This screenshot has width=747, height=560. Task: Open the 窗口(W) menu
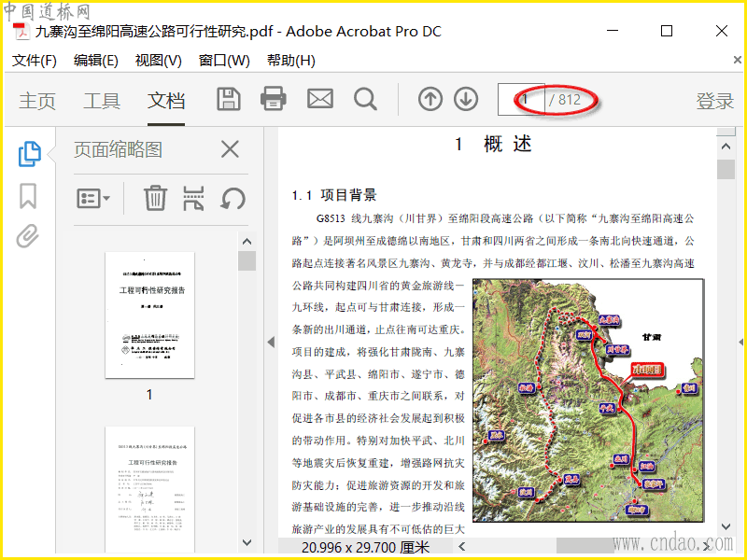[224, 61]
